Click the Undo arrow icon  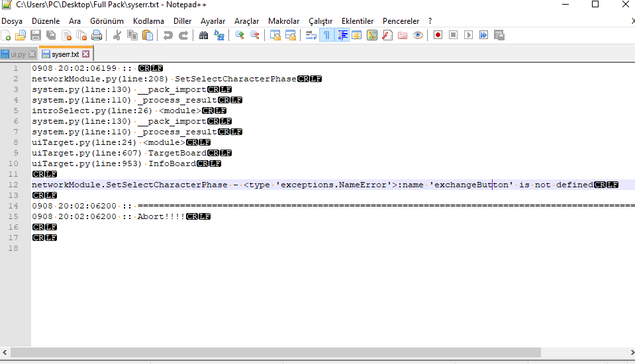[168, 35]
